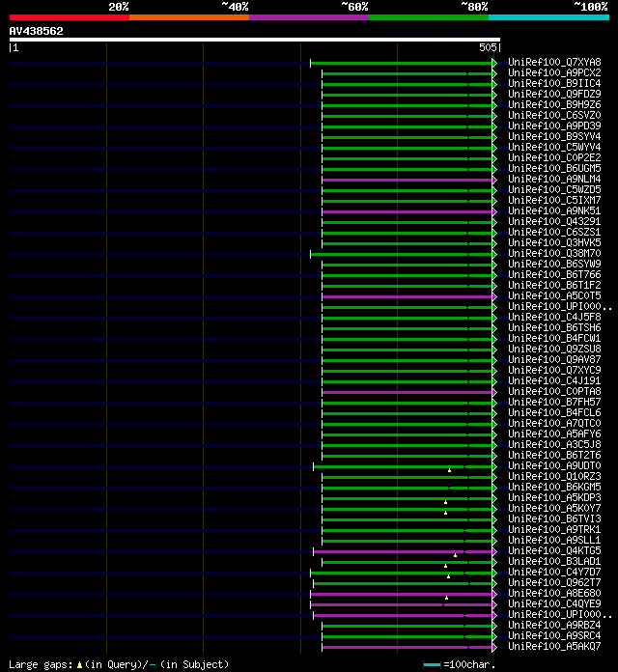
Task: Click the orange ~40% identity legend segment
Action: 189,17
